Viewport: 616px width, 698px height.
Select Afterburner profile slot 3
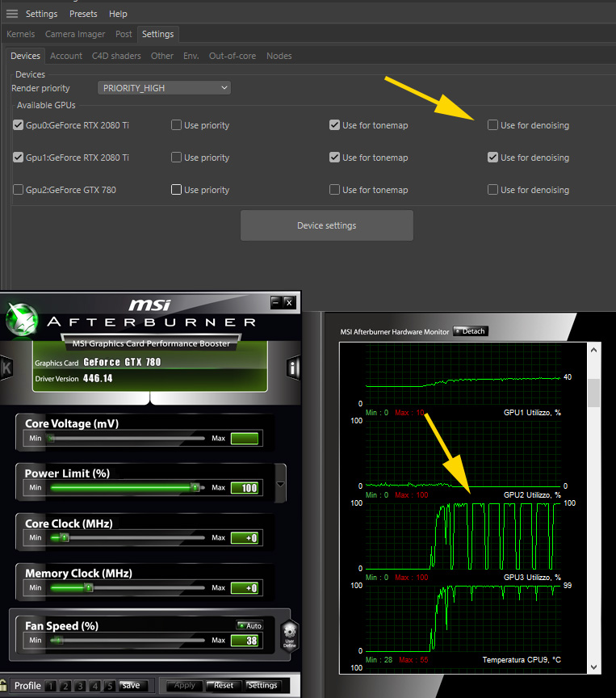[x=80, y=686]
